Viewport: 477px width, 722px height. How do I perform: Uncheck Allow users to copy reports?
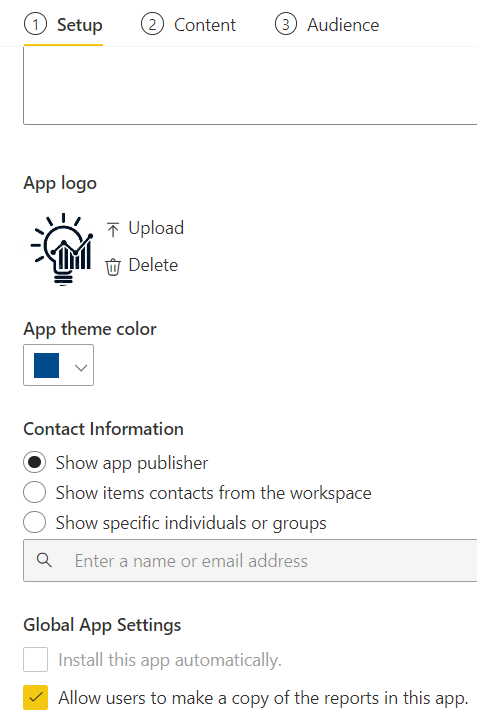(x=35, y=697)
